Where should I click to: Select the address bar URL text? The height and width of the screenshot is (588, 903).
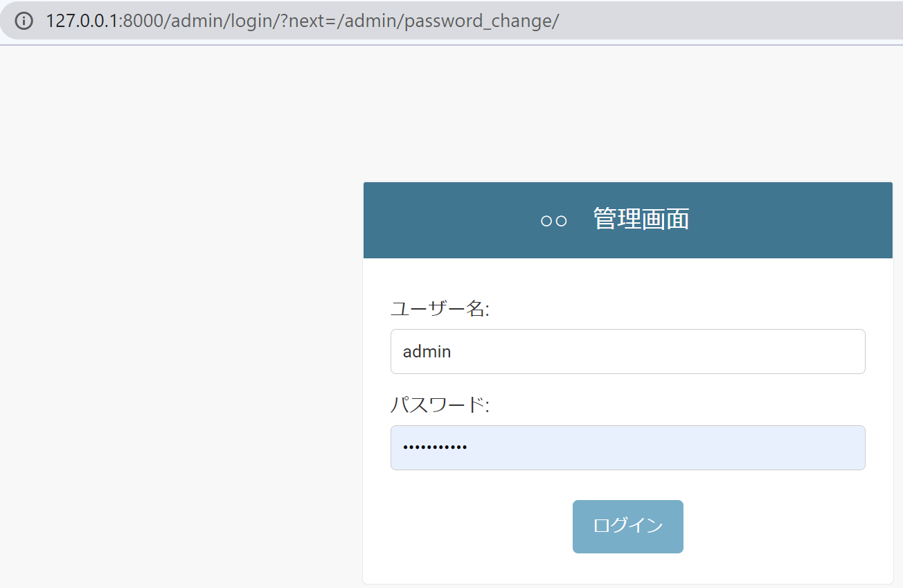coord(302,21)
